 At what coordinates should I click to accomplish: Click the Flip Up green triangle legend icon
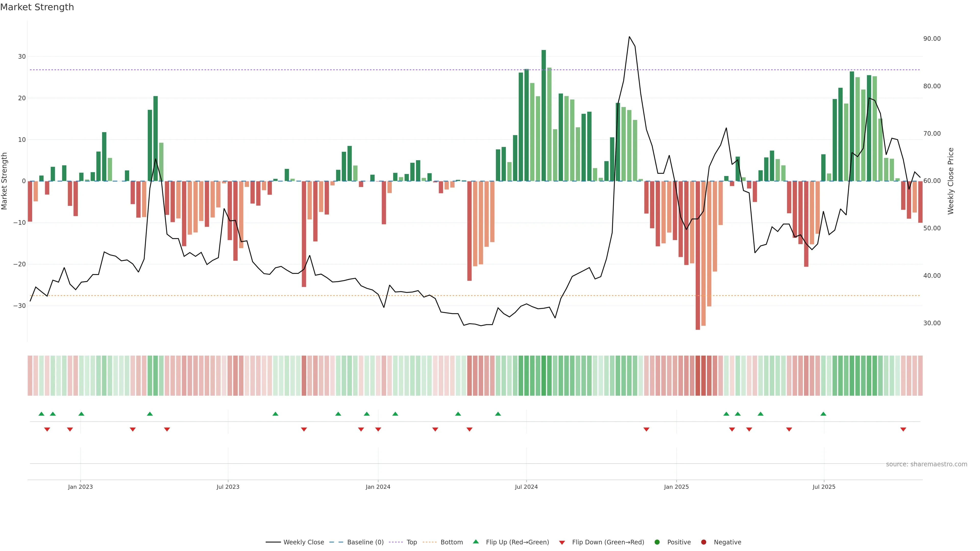tap(475, 542)
